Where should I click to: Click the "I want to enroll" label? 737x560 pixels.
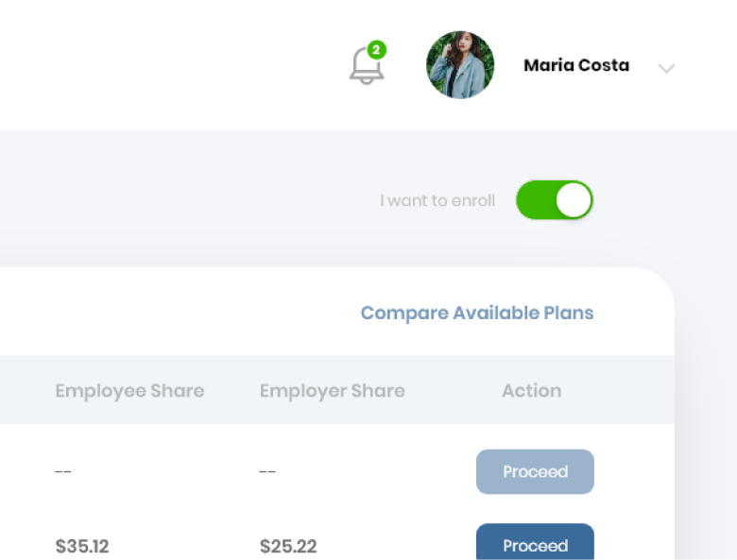pyautogui.click(x=437, y=201)
